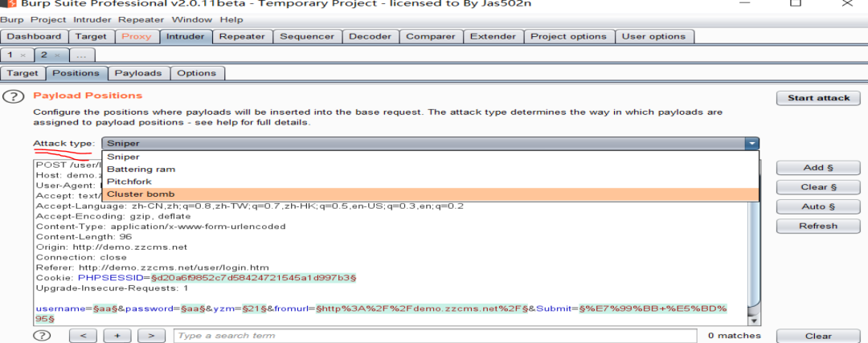Open the Repeater menu
Viewport: 868px width, 343px height.
(141, 20)
